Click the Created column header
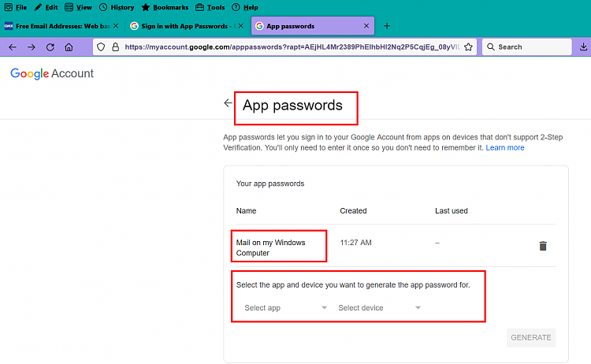 pyautogui.click(x=353, y=210)
